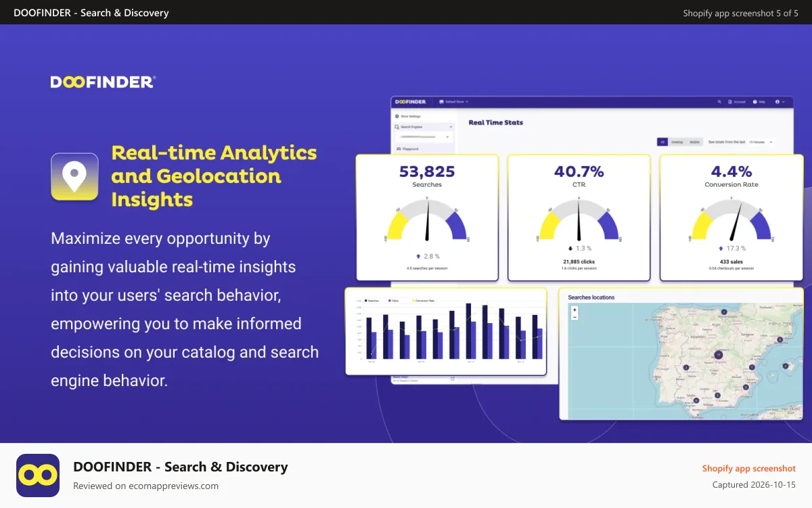
Task: Click Shopify app screenshot 5 of 5 text
Action: (740, 13)
